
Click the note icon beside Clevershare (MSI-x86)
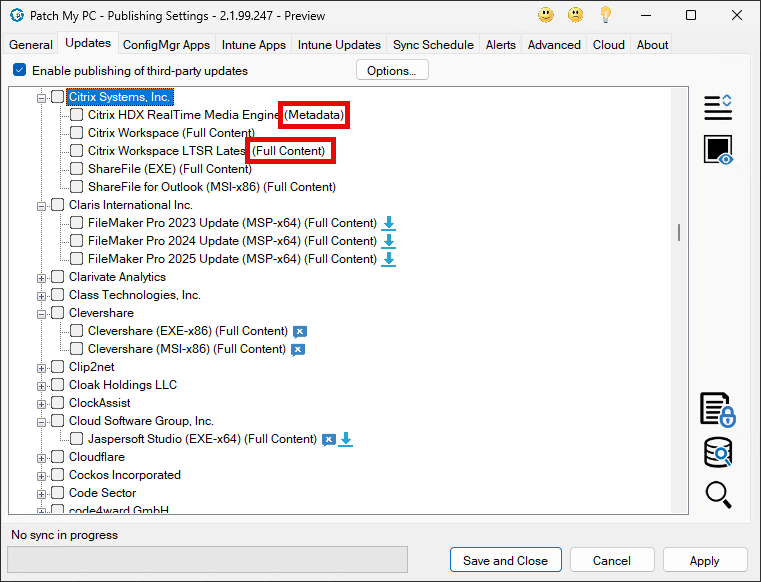(298, 349)
